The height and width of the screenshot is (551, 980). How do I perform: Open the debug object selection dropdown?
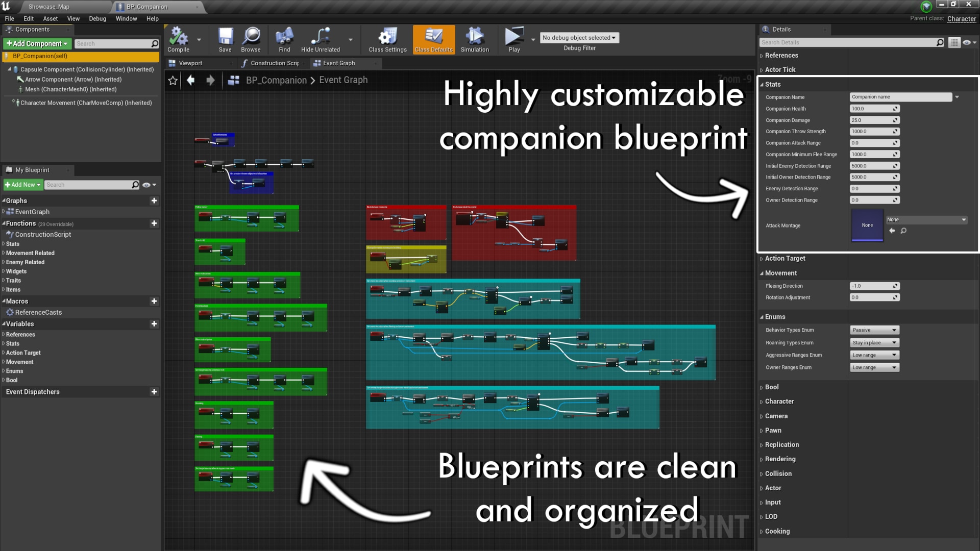point(579,37)
